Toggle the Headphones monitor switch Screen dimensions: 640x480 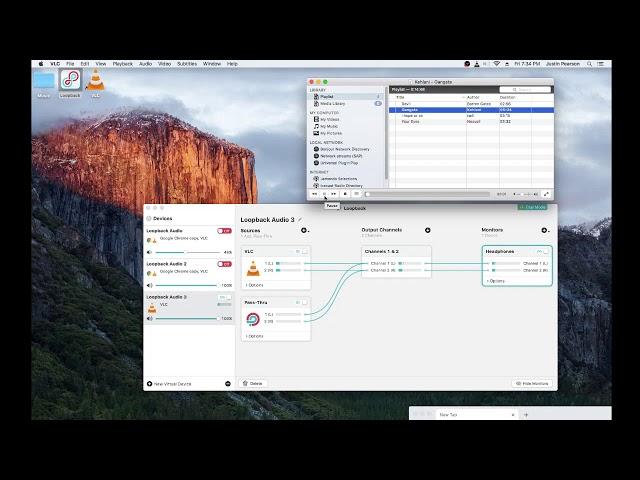click(543, 251)
